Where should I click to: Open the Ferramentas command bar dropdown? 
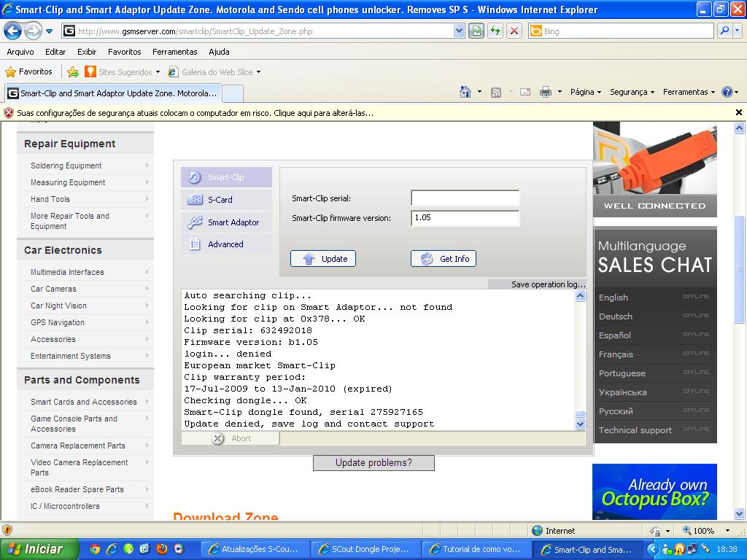[689, 92]
